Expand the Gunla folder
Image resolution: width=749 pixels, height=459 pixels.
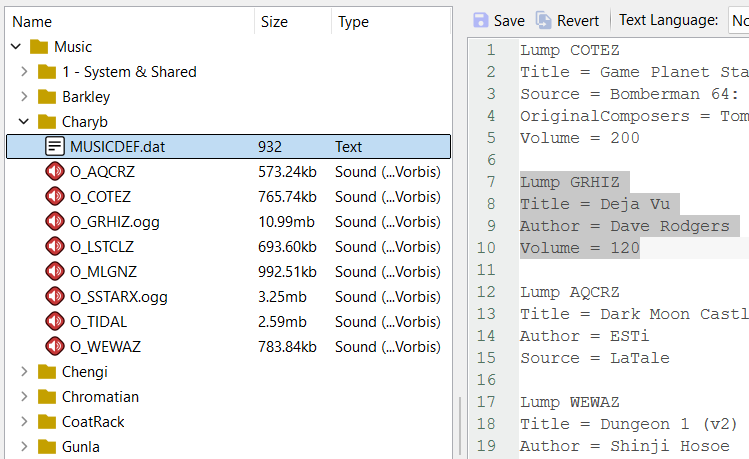pos(24,447)
